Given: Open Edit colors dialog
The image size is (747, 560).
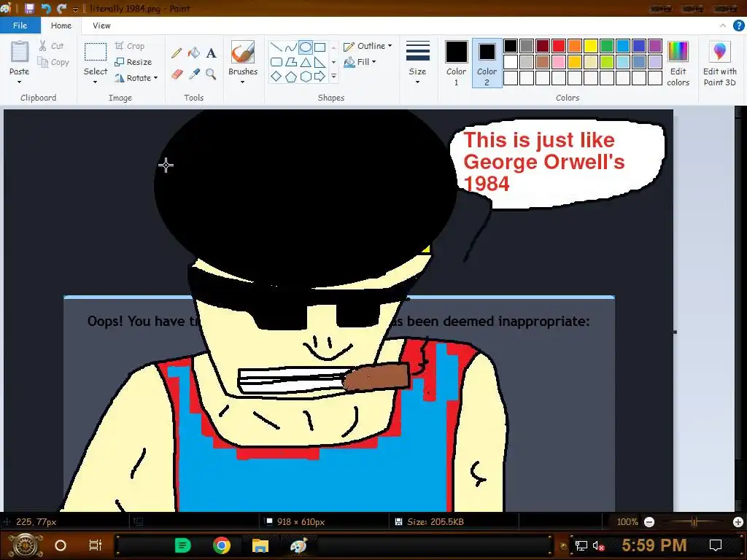Looking at the screenshot, I should 678,63.
